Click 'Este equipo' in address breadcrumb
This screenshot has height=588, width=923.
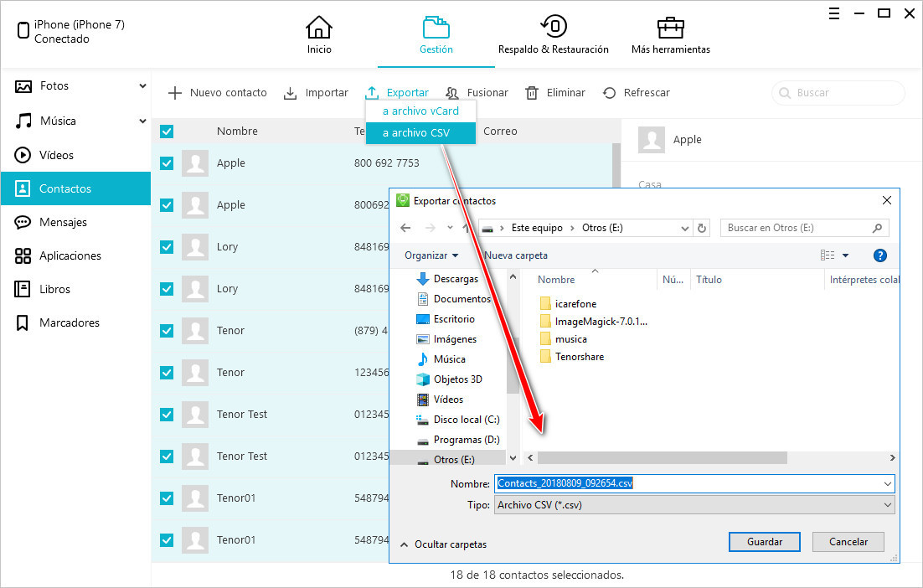pos(537,228)
